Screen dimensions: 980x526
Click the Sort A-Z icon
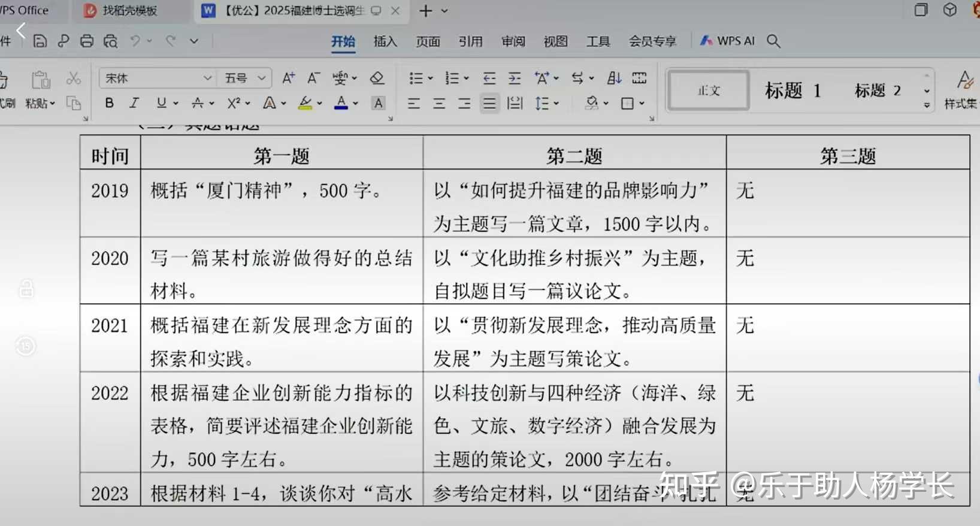[x=615, y=78]
